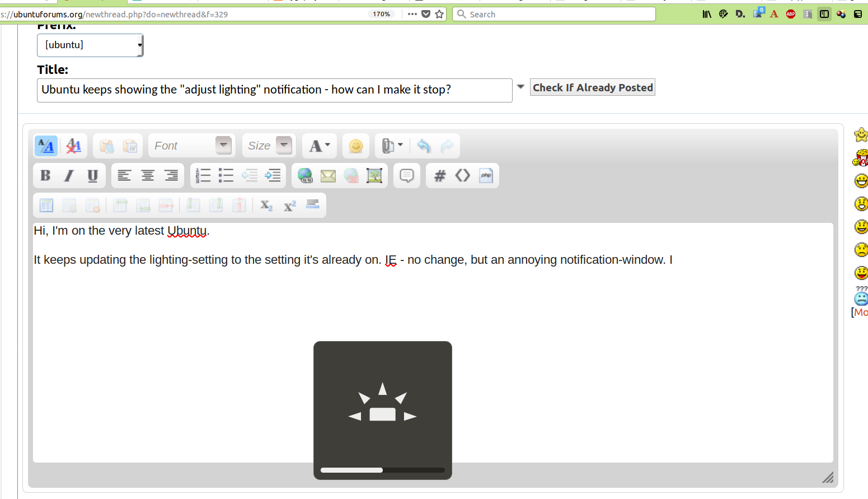Viewport: 868px width, 499px height.
Task: Insert a bulleted list
Action: click(x=226, y=176)
